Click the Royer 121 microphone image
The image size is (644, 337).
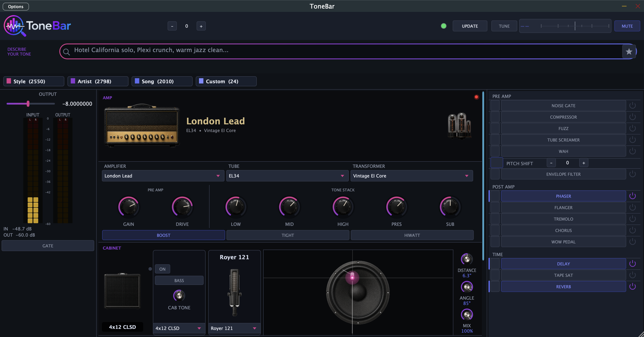click(x=234, y=292)
